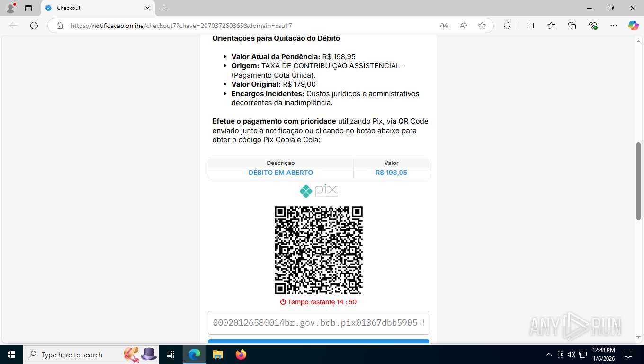This screenshot has height=364, width=644.
Task: Click the Pix logo
Action: click(319, 191)
